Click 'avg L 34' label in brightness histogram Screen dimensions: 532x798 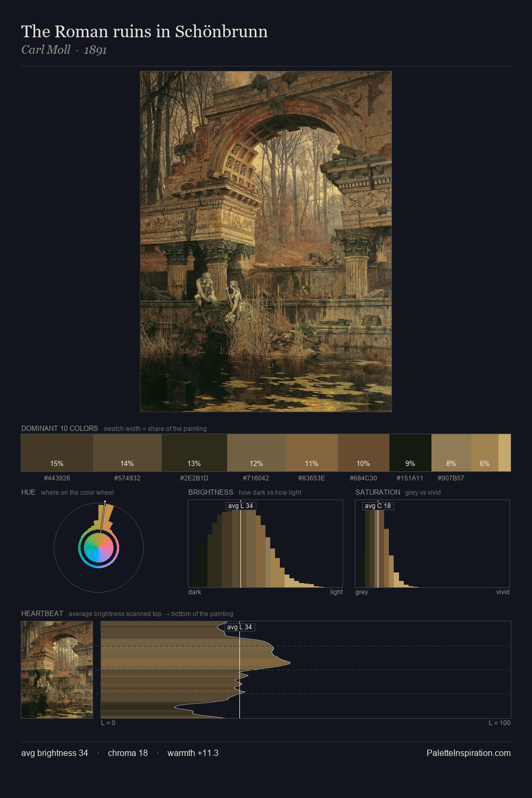[x=240, y=506]
